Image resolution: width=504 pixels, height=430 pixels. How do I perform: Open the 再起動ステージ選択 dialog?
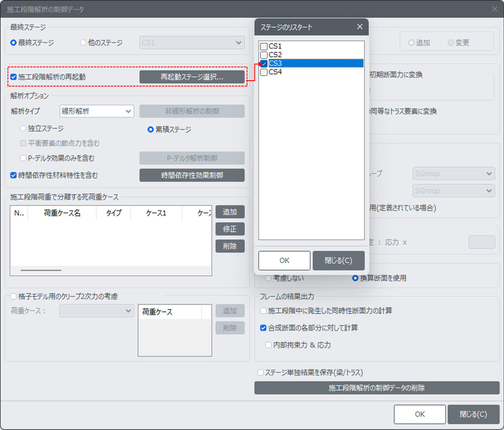(x=192, y=77)
